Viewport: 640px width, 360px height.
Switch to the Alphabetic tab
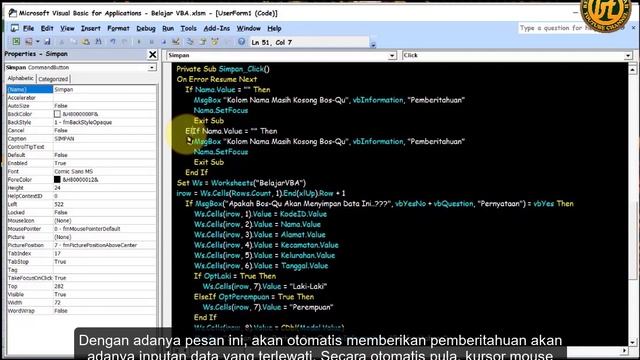(20, 78)
